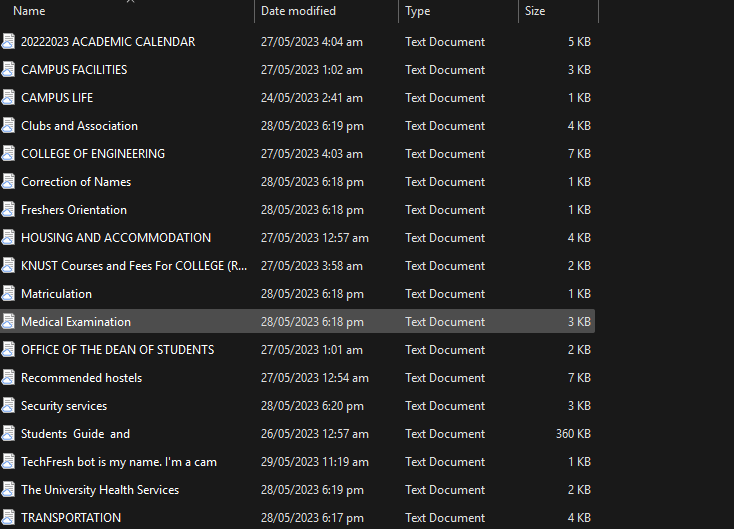Sort files by the Name column header
The height and width of the screenshot is (529, 734).
pyautogui.click(x=30, y=11)
